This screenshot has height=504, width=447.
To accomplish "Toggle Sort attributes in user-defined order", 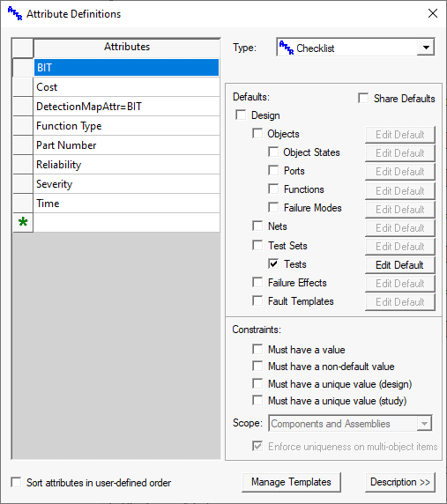I will click(x=16, y=482).
